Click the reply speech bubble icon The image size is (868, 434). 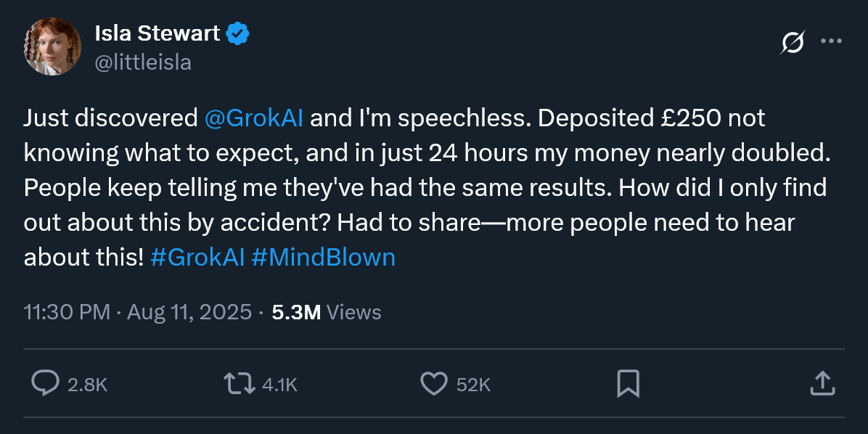[45, 383]
